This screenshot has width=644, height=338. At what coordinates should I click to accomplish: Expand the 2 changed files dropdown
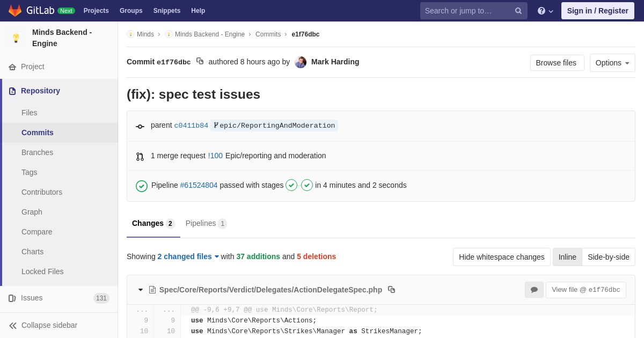pos(188,256)
